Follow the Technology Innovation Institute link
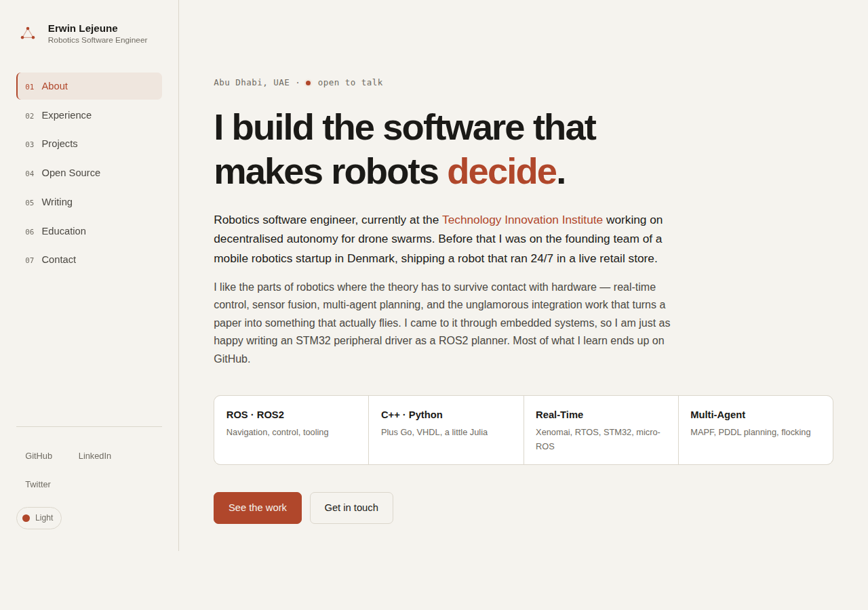The width and height of the screenshot is (868, 610). tap(522, 220)
